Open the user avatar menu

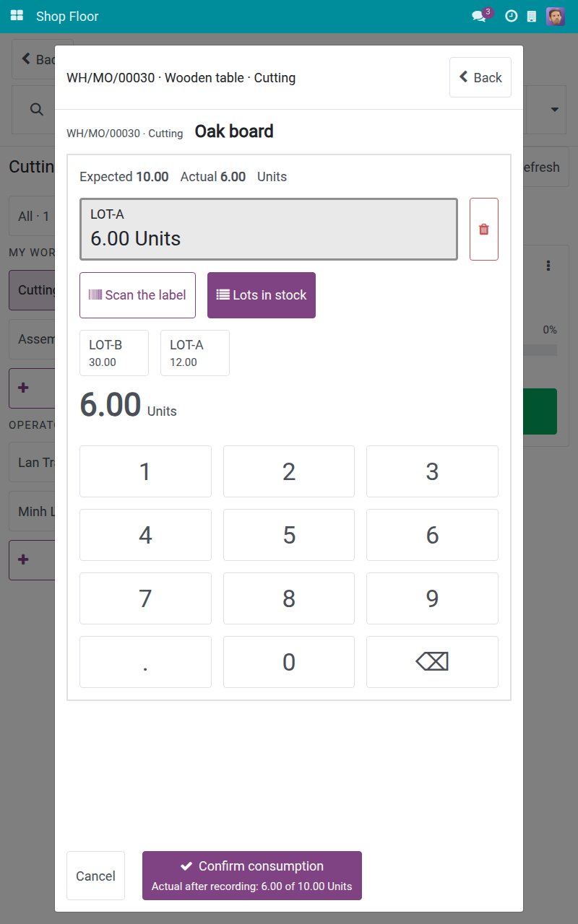click(556, 16)
